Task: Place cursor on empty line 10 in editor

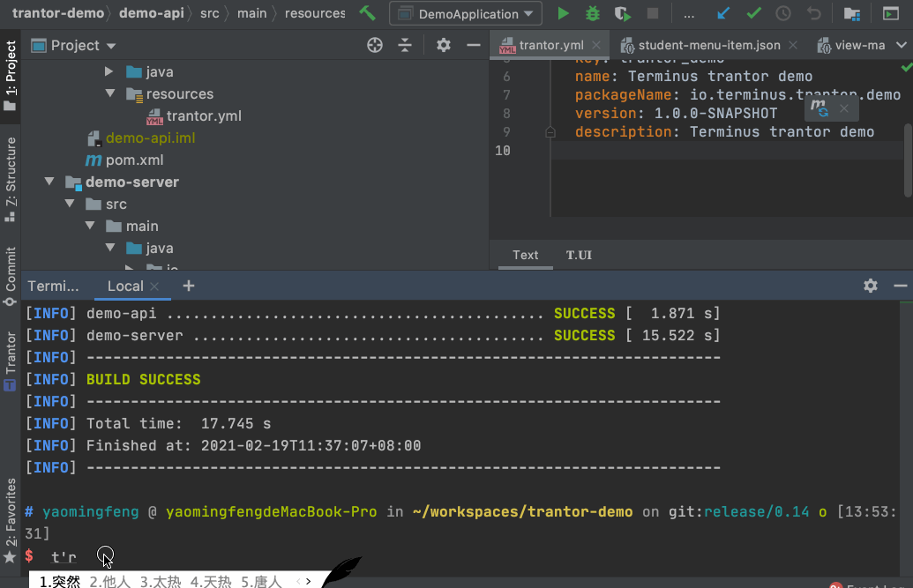Action: tap(725, 150)
